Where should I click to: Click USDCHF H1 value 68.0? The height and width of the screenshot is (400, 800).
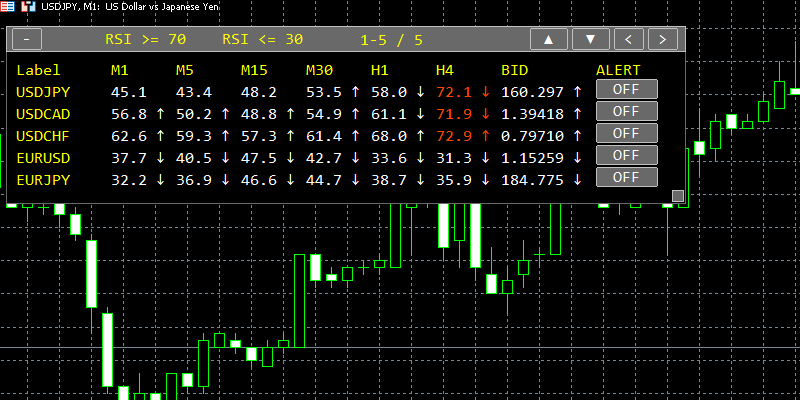389,136
